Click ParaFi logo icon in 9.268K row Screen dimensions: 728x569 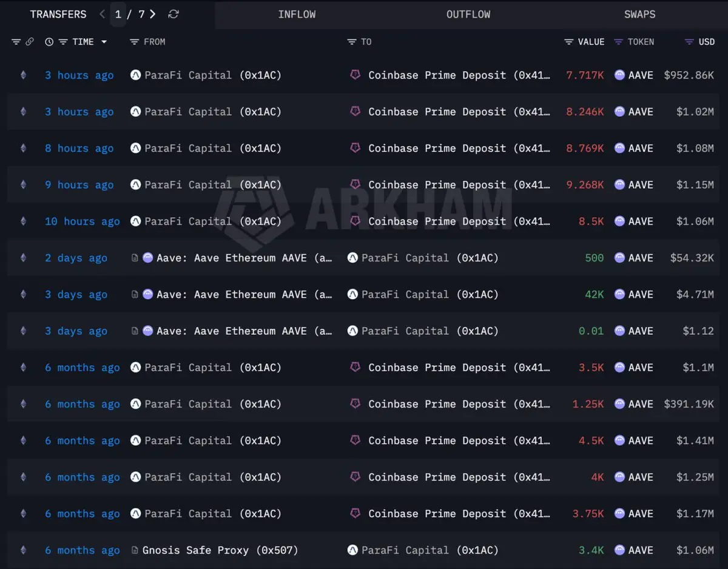pos(136,185)
